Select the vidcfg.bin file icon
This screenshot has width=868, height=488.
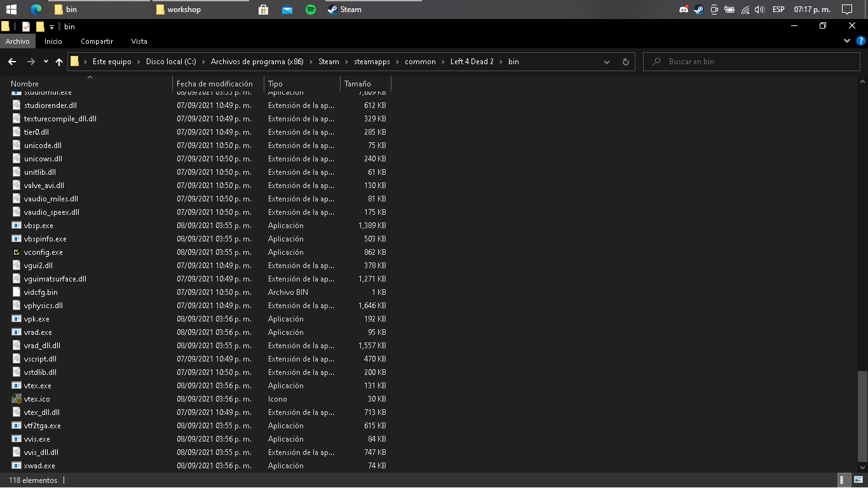coord(17,292)
